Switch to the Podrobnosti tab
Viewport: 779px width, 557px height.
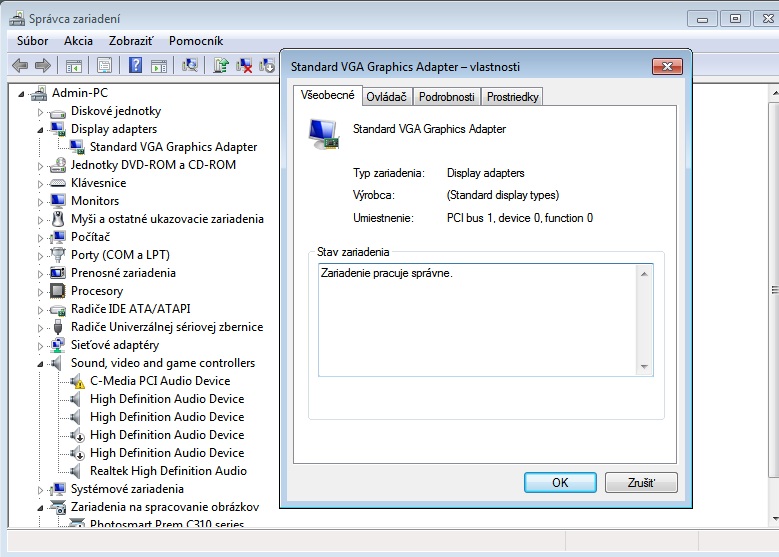pos(446,97)
